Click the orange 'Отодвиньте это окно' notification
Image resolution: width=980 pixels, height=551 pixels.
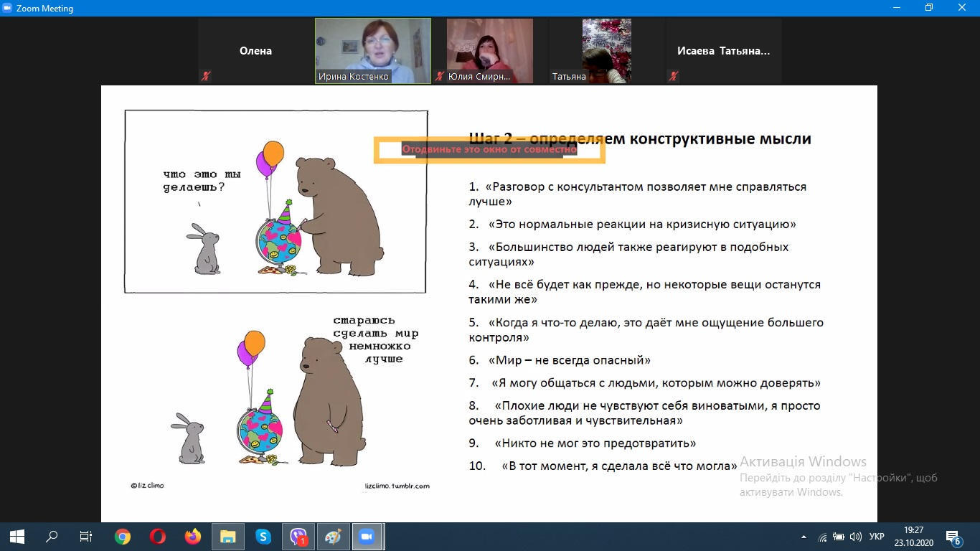489,150
